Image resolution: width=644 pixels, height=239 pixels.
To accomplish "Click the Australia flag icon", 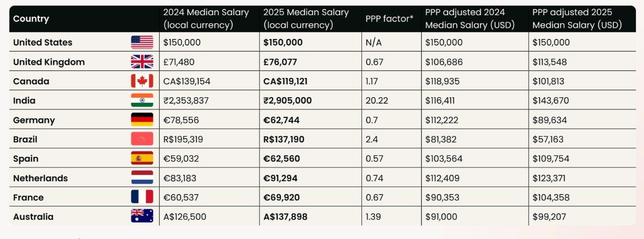I will (142, 217).
